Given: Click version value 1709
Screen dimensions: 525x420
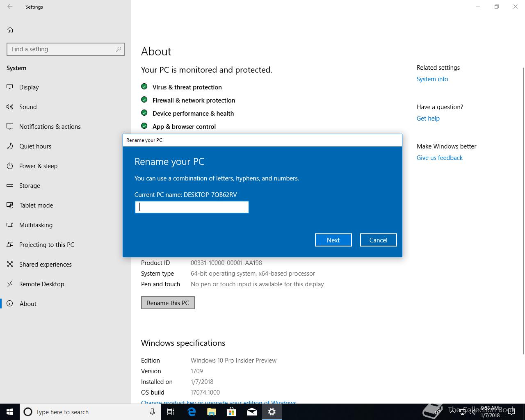Looking at the screenshot, I should pyautogui.click(x=197, y=371).
